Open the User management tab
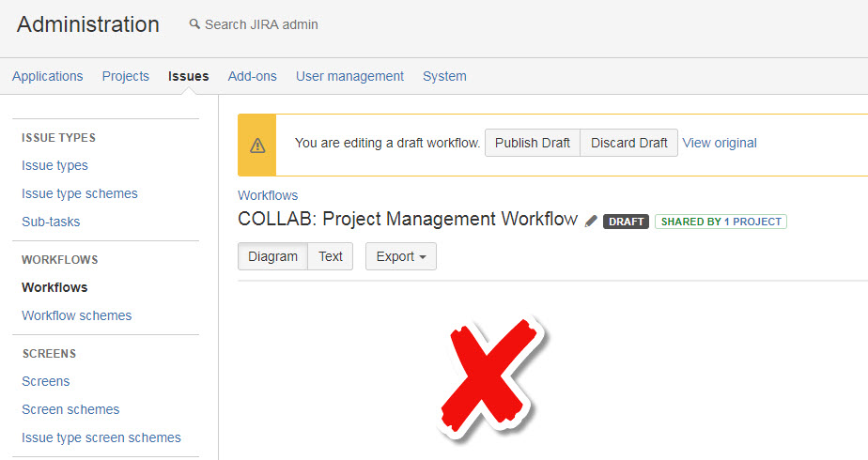This screenshot has height=460, width=868. click(349, 76)
